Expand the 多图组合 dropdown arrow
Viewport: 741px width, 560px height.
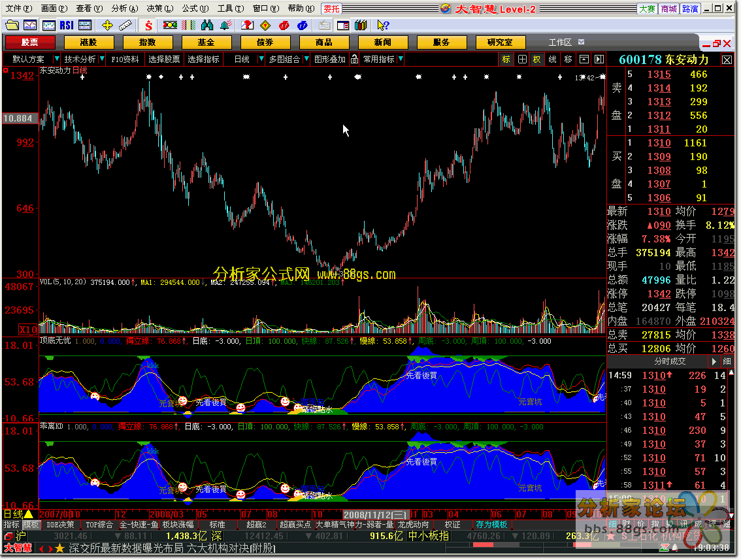306,59
